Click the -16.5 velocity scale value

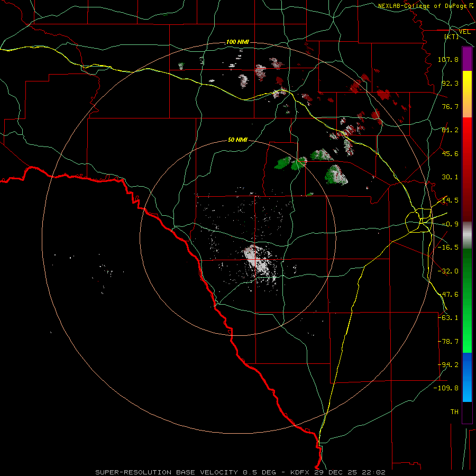tap(448, 248)
